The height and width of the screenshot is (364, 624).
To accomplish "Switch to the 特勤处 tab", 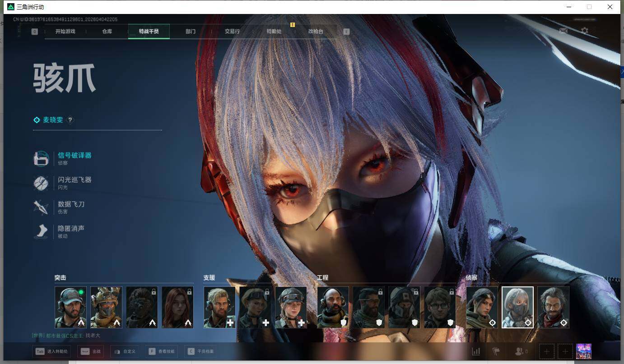I will pyautogui.click(x=274, y=32).
